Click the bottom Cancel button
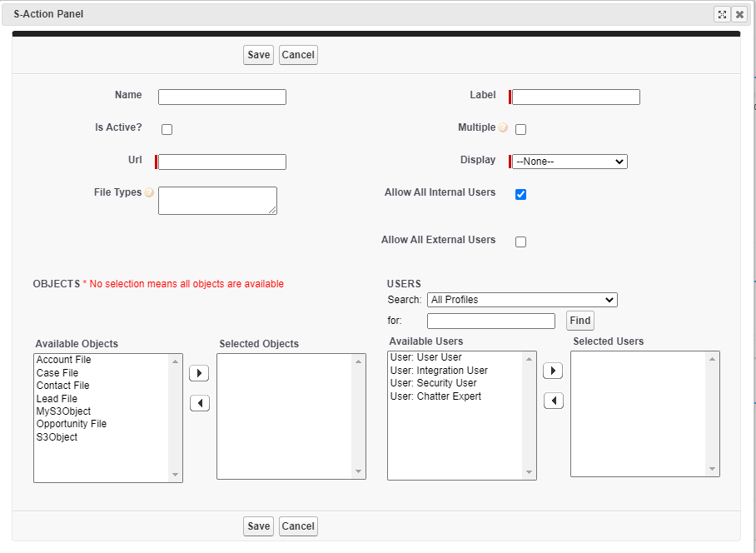The height and width of the screenshot is (553, 756). (x=298, y=526)
